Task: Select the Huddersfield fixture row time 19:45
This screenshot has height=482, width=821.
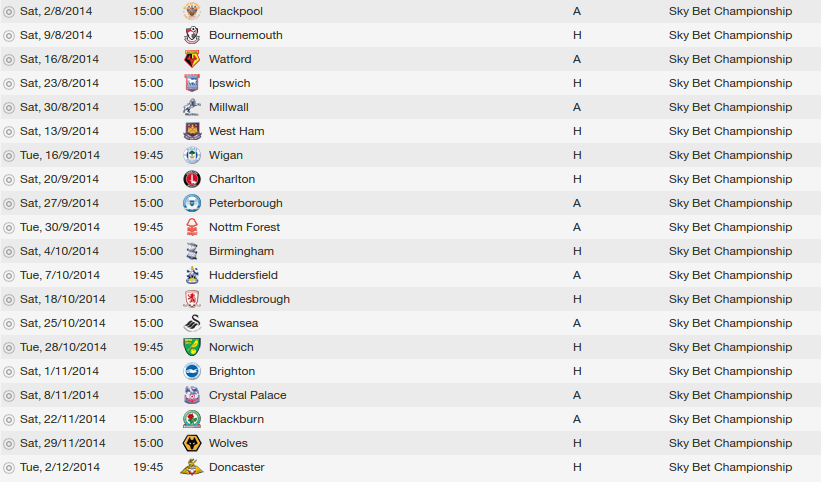Action: 148,275
